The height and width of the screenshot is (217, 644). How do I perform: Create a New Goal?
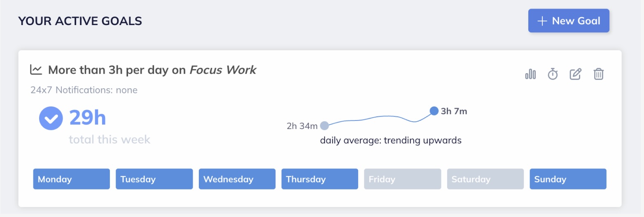[569, 21]
